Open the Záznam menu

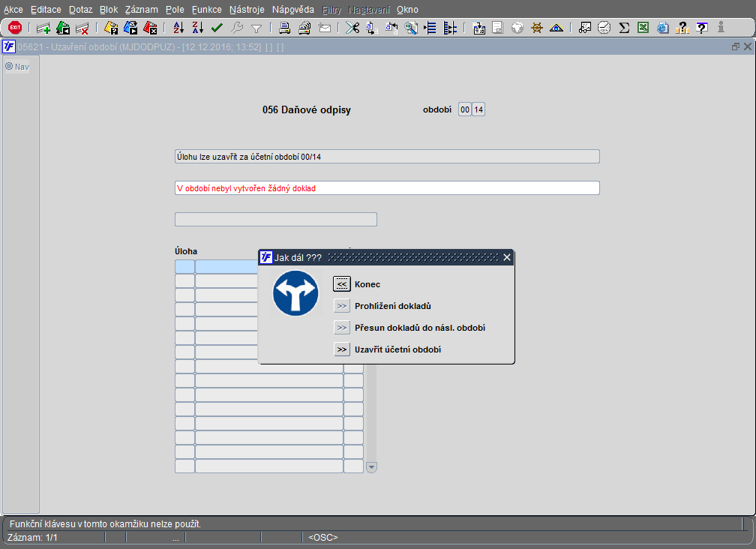(141, 10)
